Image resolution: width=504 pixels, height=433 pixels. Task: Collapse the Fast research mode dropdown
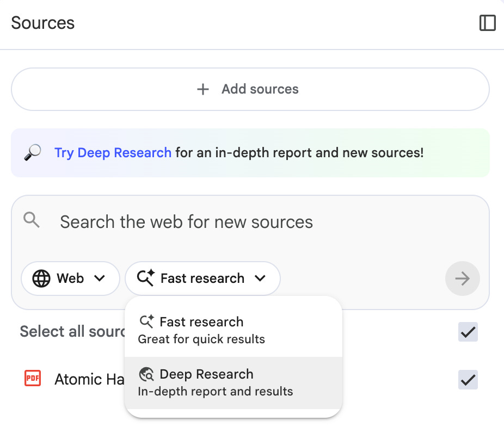click(x=202, y=278)
